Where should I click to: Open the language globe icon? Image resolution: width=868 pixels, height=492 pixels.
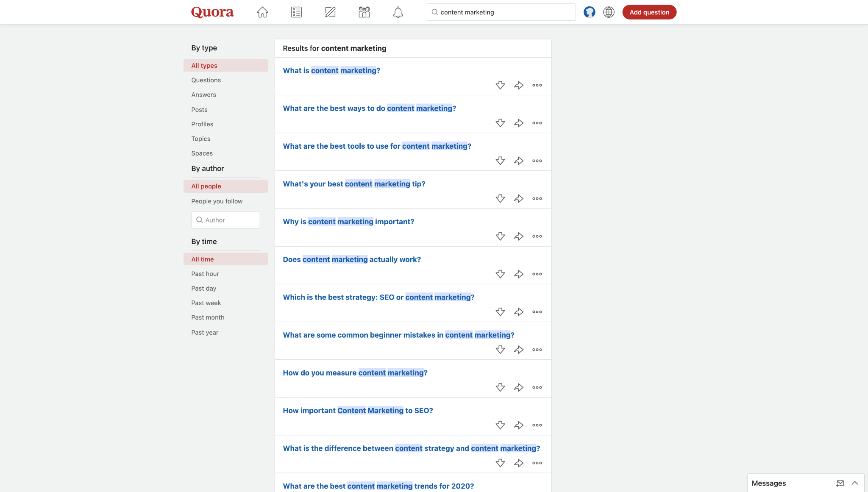pos(609,12)
